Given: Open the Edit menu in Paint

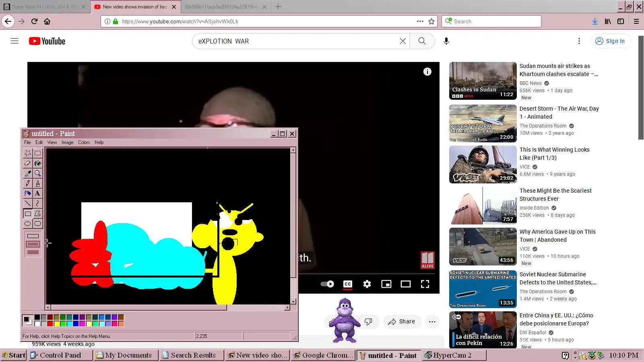Looking at the screenshot, I should [x=39, y=142].
